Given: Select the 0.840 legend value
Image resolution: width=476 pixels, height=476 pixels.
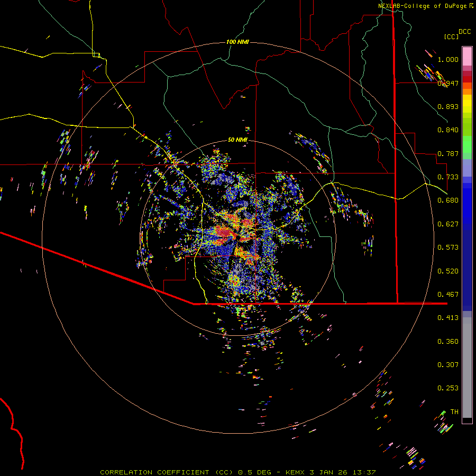Looking at the screenshot, I should coord(448,130).
